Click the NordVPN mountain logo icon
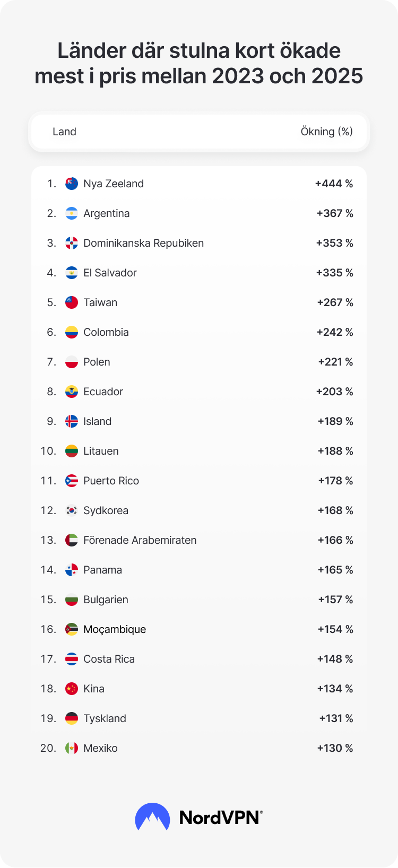Image resolution: width=398 pixels, height=868 pixels. pos(153,817)
